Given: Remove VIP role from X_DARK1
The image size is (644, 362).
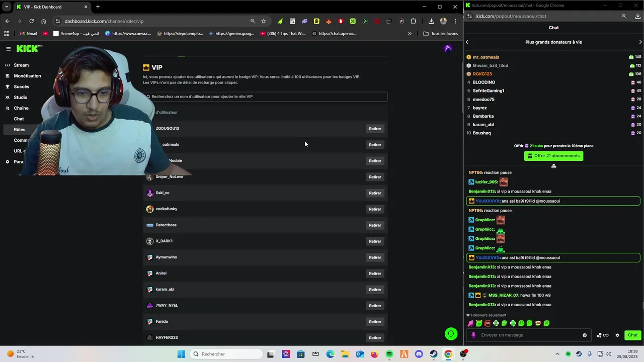Looking at the screenshot, I should pos(375,241).
